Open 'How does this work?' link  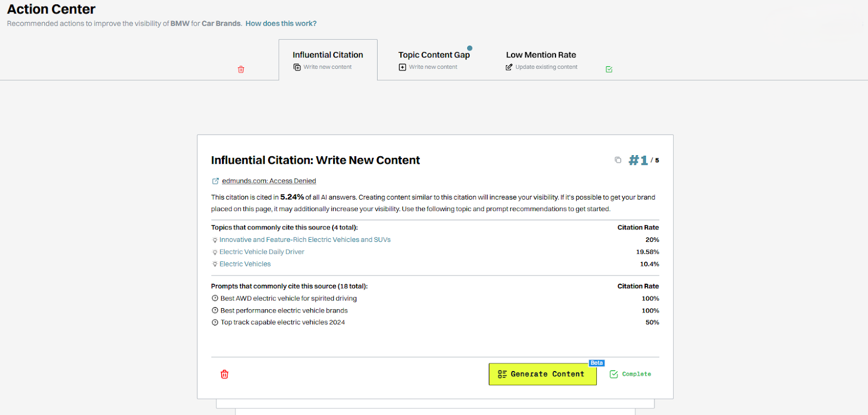[281, 23]
